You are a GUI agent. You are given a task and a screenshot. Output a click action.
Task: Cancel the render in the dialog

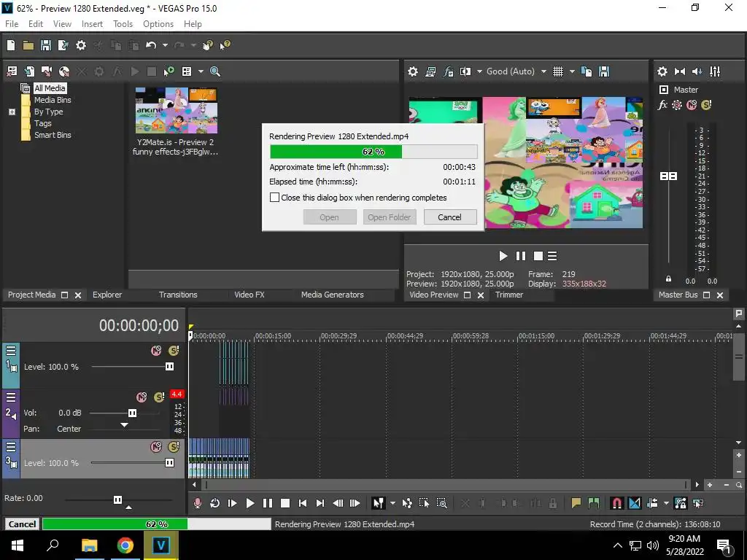click(x=449, y=217)
